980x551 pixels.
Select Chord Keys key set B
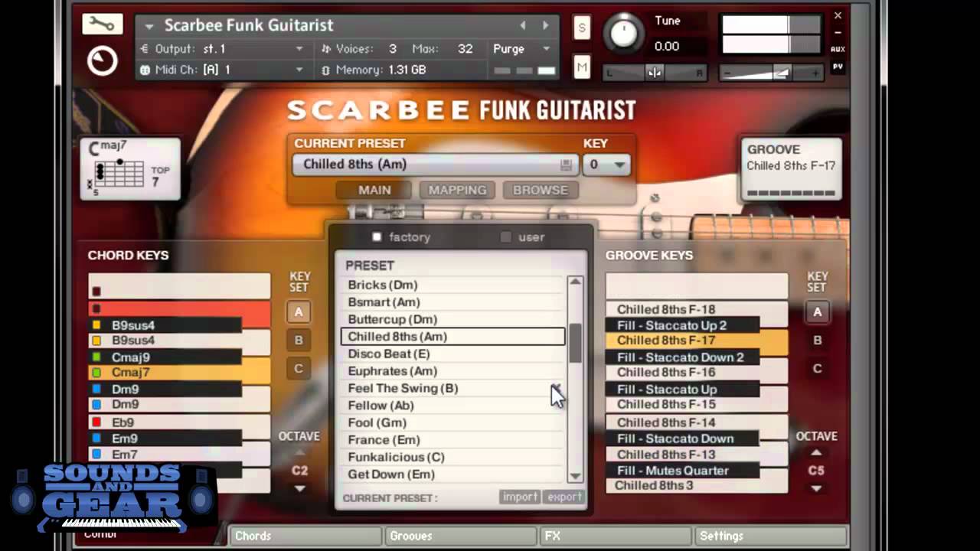pos(299,341)
